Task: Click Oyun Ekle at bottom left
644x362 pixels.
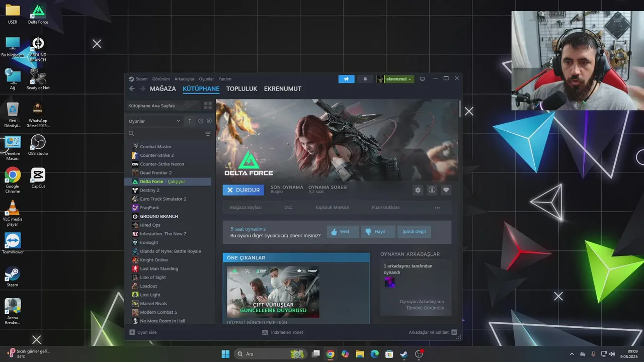Action: tap(143, 332)
